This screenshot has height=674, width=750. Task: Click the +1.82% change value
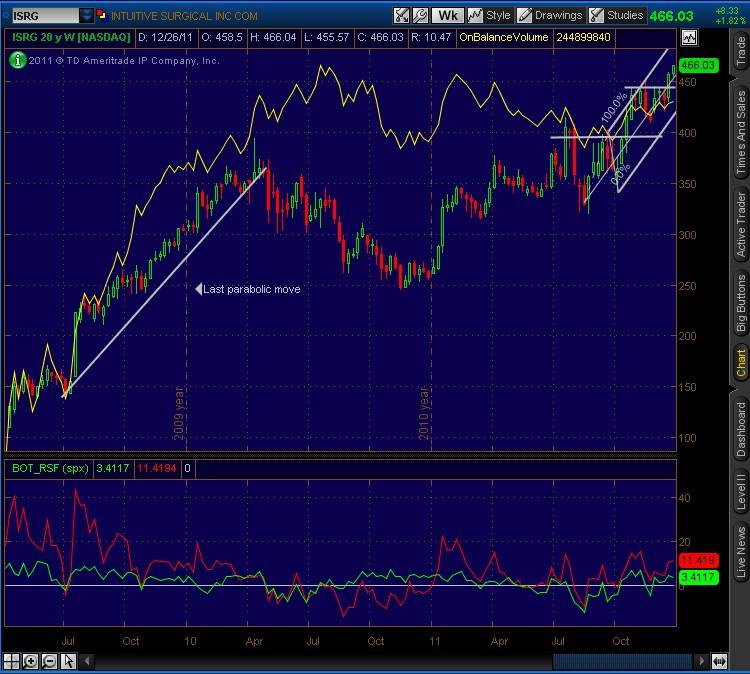click(x=729, y=21)
